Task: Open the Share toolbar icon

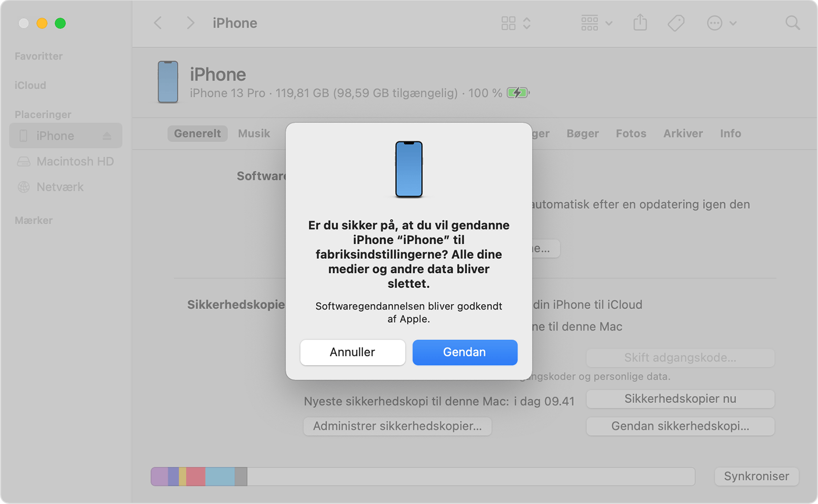Action: [x=640, y=23]
